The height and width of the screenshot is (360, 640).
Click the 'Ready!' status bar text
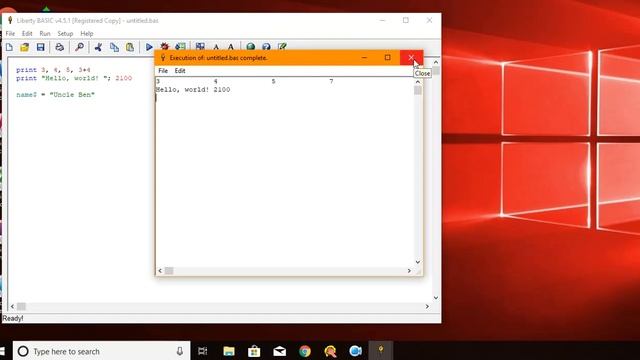(x=13, y=318)
